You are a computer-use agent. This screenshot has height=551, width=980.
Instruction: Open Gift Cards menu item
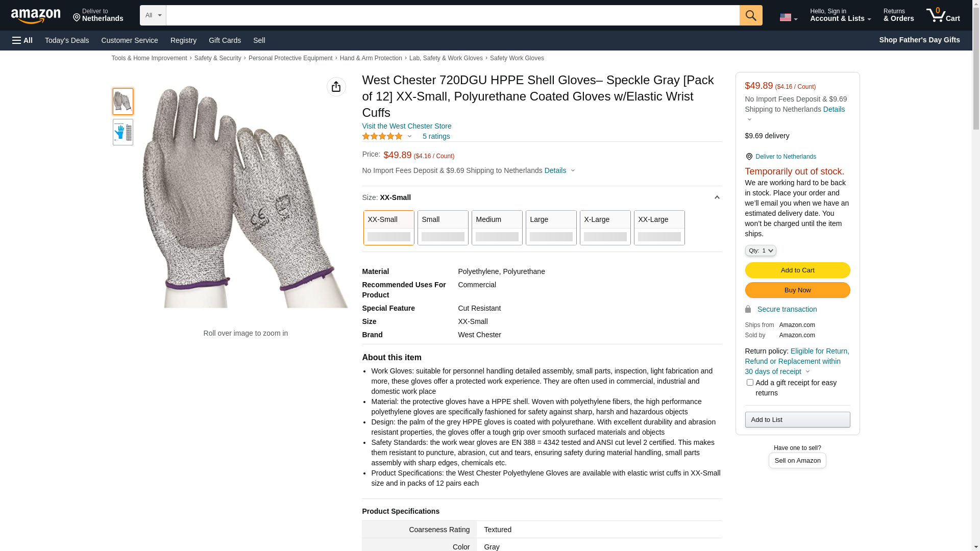click(x=225, y=40)
